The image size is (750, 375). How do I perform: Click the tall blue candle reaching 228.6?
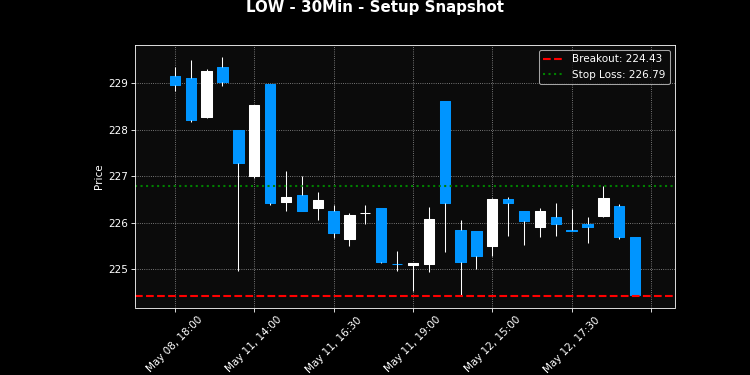[445, 152]
